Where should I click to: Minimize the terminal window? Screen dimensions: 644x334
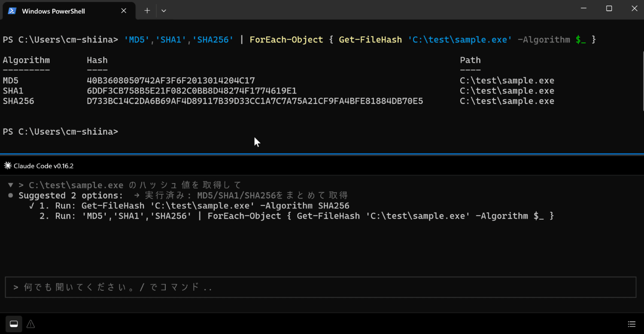click(583, 9)
